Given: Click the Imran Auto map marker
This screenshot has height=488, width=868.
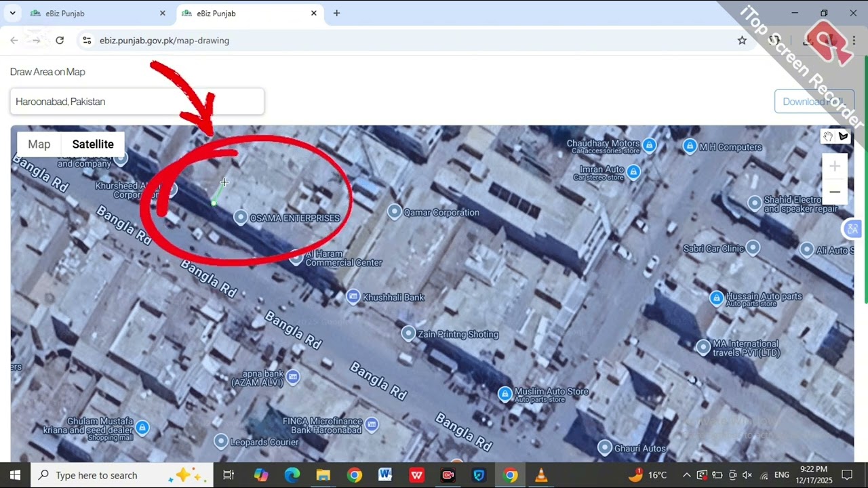Looking at the screenshot, I should [x=633, y=172].
